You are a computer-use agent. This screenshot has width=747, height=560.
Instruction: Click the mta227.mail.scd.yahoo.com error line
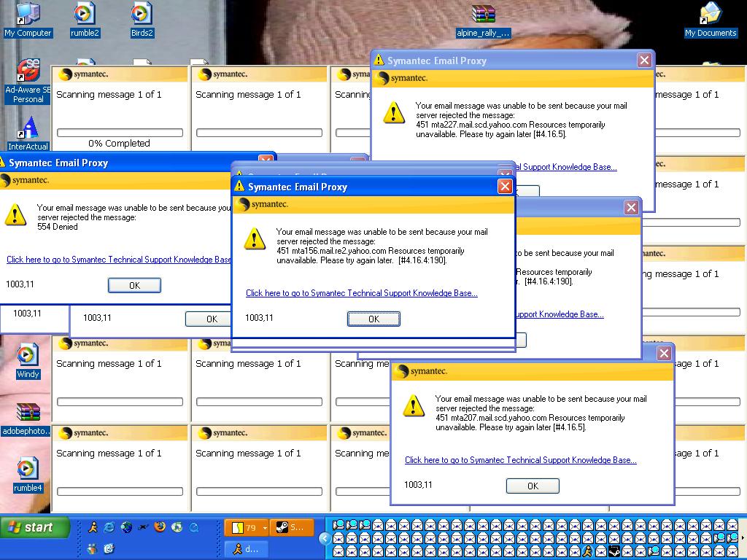pyautogui.click(x=510, y=125)
